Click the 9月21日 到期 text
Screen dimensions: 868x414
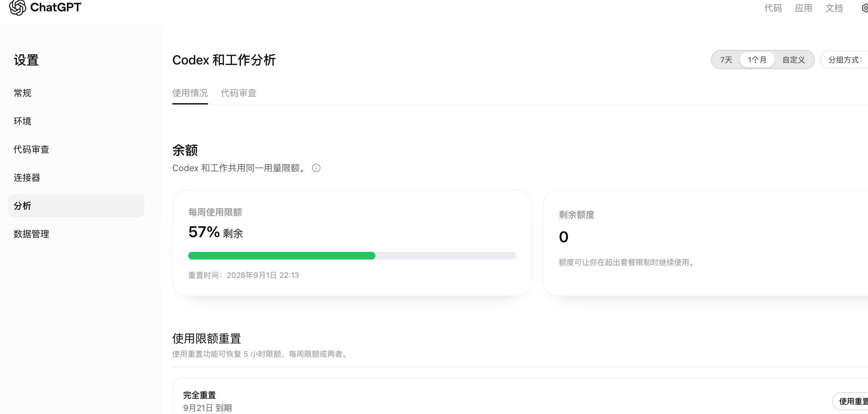click(207, 408)
